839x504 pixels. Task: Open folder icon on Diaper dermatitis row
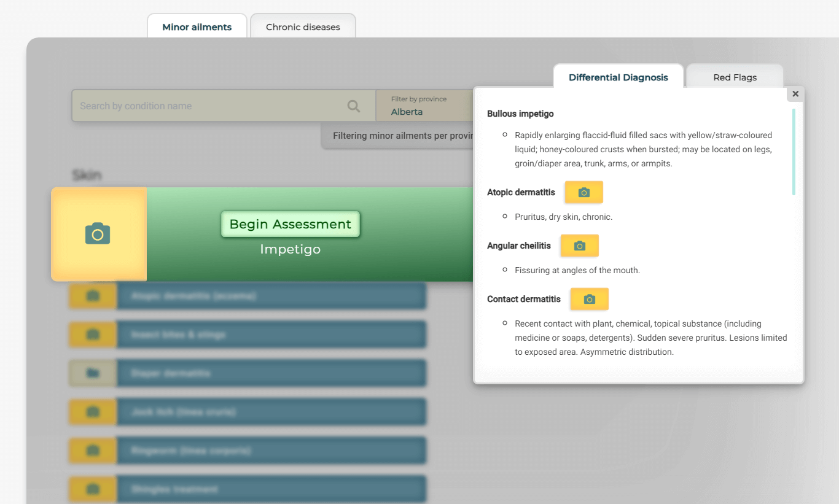pos(92,373)
